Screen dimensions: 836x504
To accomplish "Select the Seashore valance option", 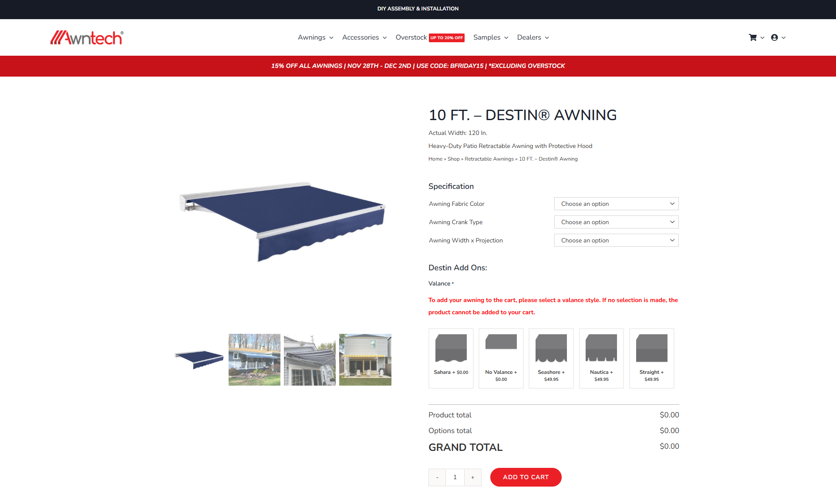I will point(551,358).
